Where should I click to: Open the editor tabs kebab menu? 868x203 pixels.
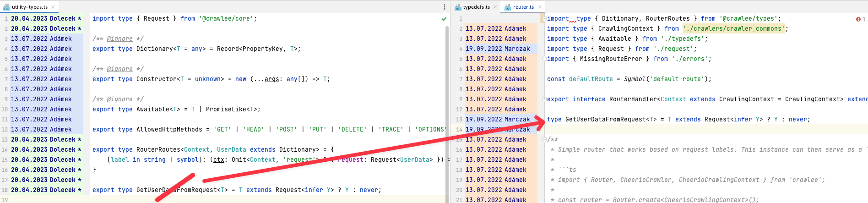click(x=444, y=7)
